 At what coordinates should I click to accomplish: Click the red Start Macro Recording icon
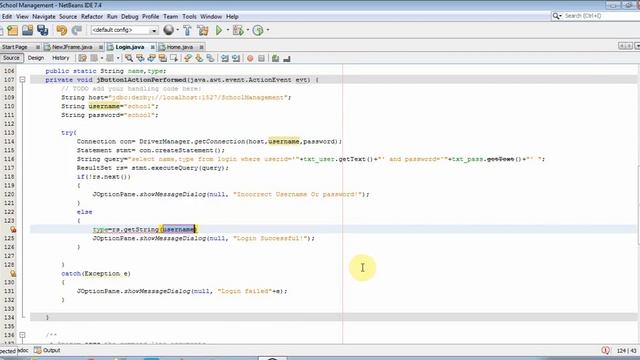pyautogui.click(x=250, y=58)
